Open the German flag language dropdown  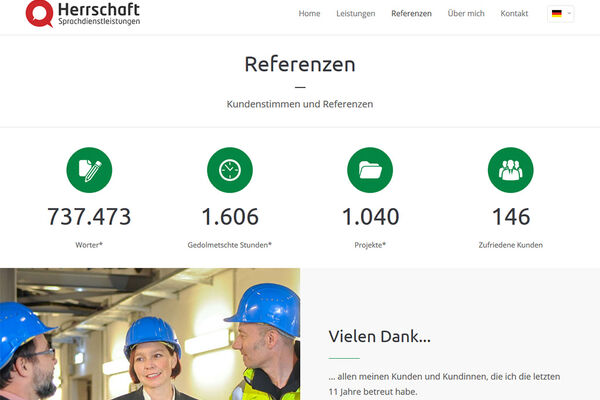click(561, 14)
